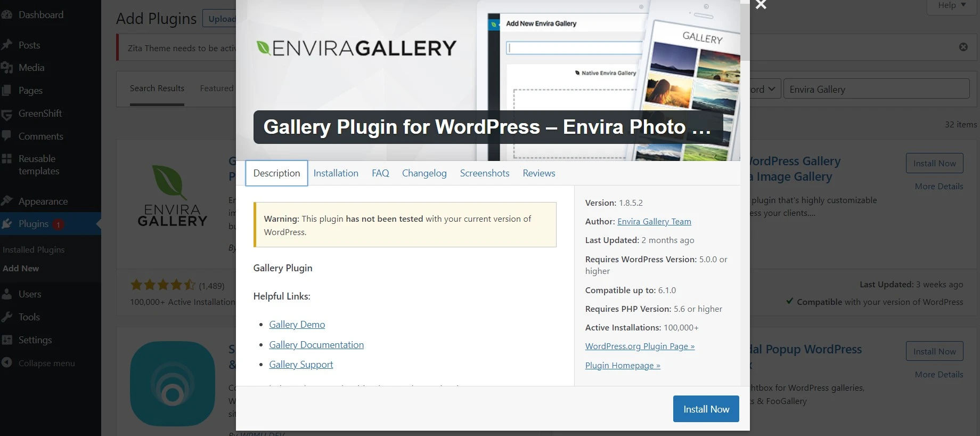
Task: Open Add New submenu item
Action: pyautogui.click(x=21, y=269)
